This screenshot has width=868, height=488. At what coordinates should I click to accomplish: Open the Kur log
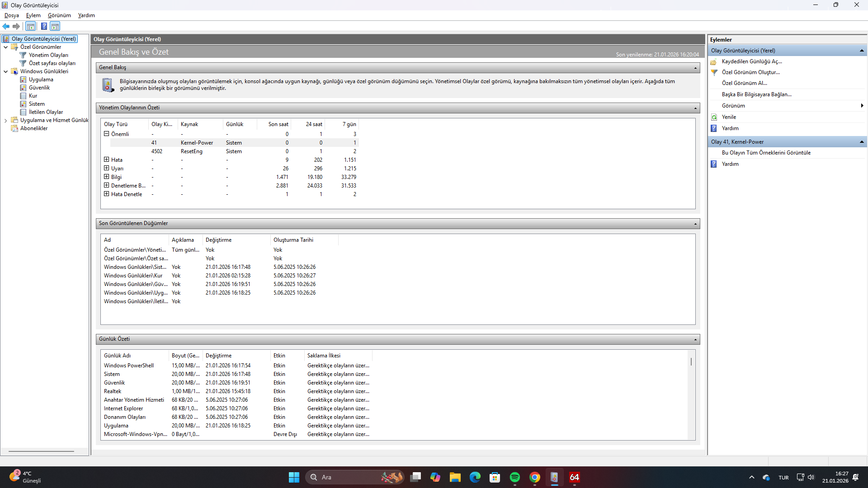[x=33, y=96]
